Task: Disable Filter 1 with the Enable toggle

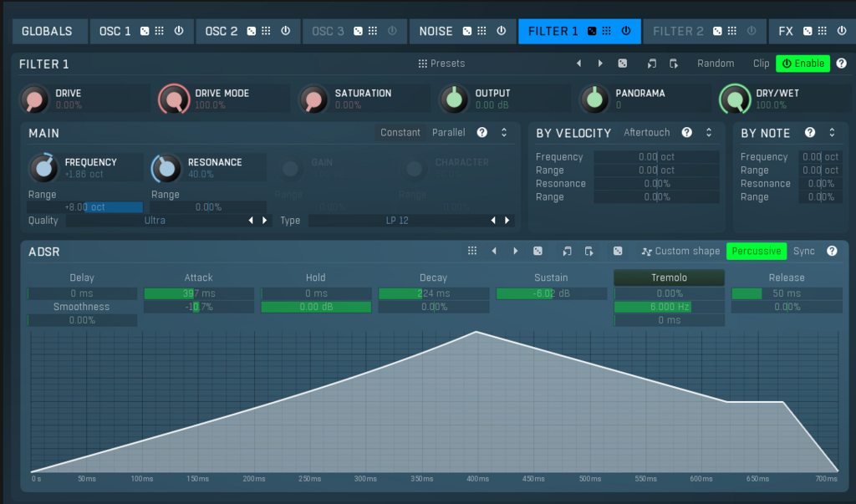Action: click(x=802, y=64)
